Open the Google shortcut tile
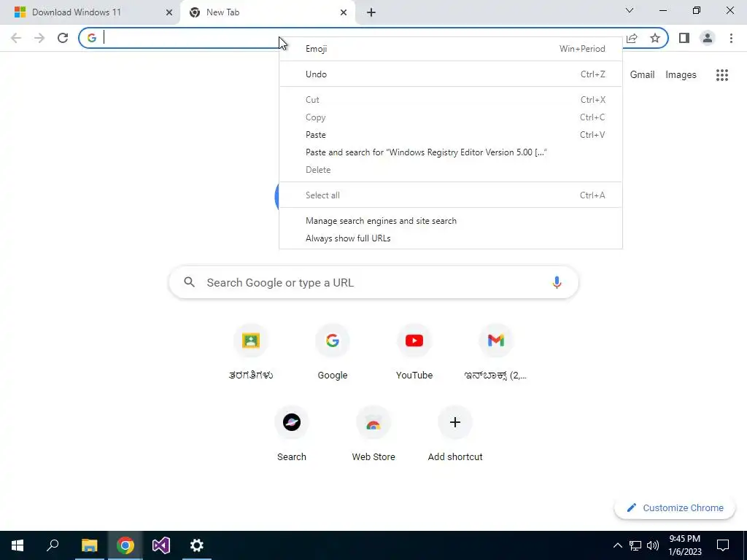Screen dimensions: 747x560 [333, 352]
